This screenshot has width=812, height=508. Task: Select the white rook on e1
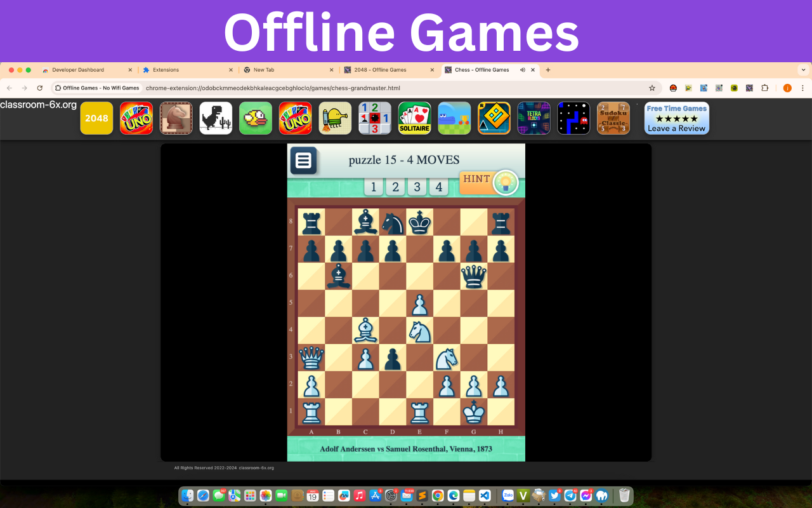pyautogui.click(x=419, y=412)
